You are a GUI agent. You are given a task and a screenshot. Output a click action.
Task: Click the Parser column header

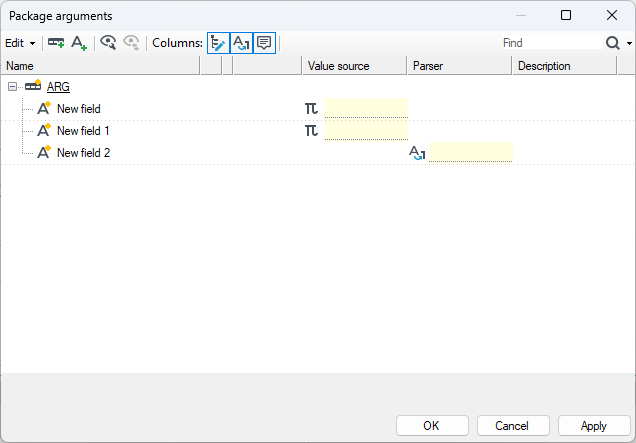click(x=460, y=66)
